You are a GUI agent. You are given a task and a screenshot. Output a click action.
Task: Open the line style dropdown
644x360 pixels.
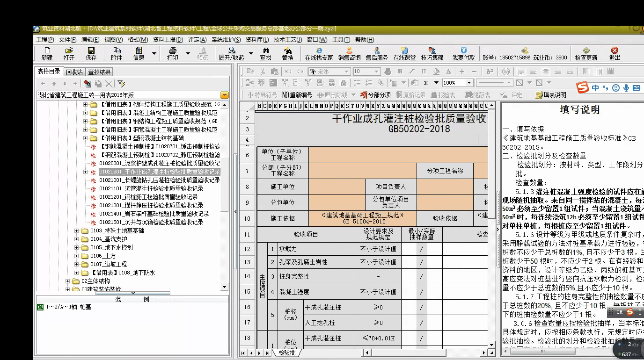click(x=510, y=83)
